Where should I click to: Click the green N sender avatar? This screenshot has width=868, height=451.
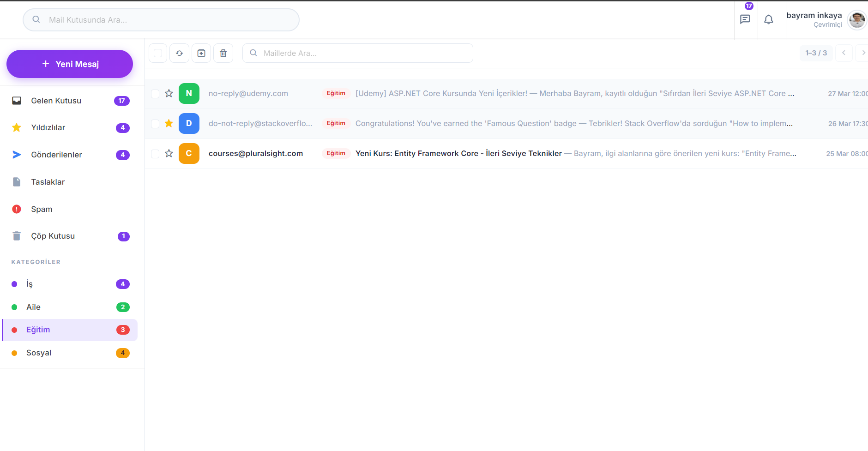click(x=189, y=93)
